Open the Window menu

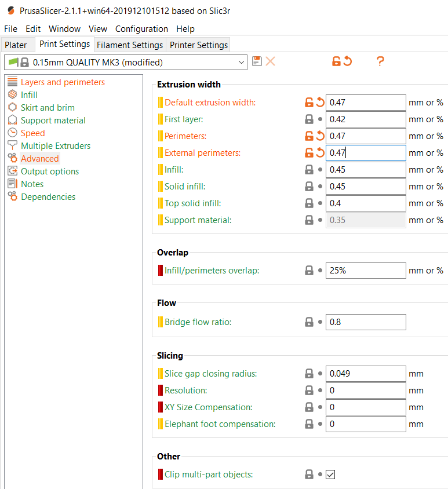pos(64,29)
